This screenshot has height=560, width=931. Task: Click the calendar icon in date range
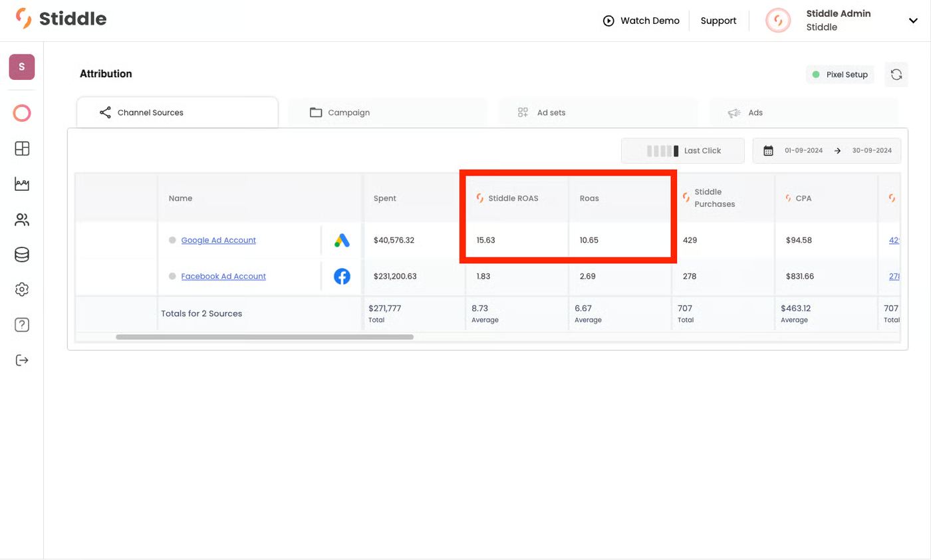(x=768, y=151)
